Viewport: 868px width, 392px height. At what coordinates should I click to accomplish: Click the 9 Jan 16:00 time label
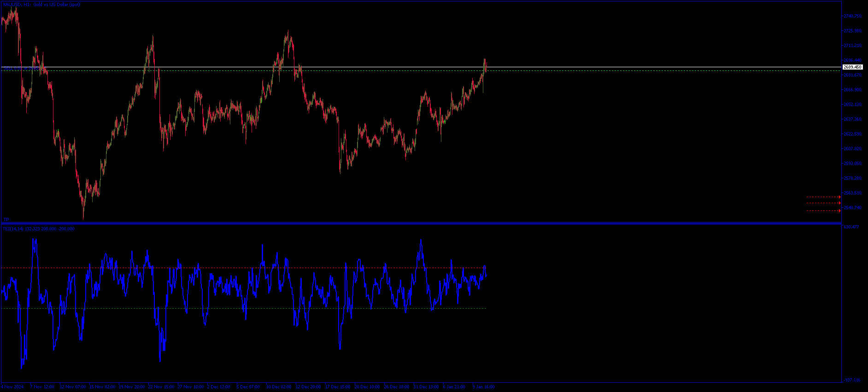483,387
